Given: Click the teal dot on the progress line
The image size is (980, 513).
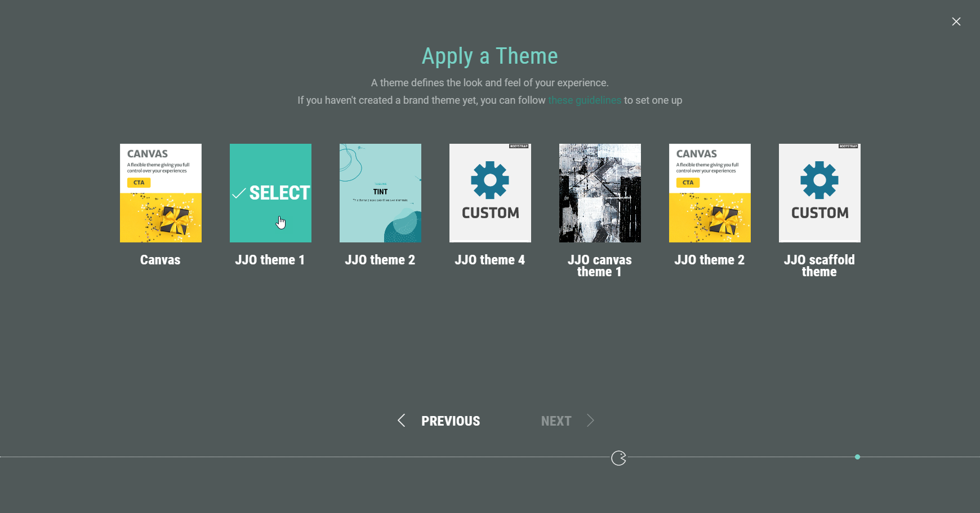Looking at the screenshot, I should (857, 457).
